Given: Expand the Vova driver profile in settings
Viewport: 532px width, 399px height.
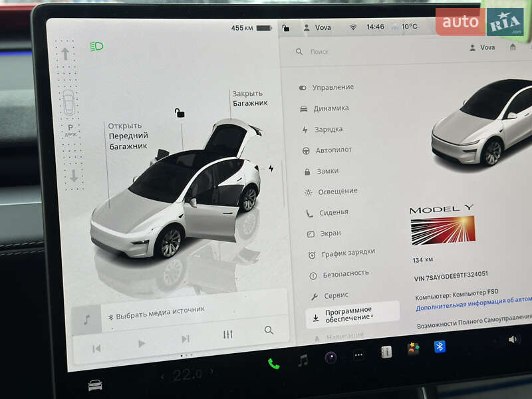Looking at the screenshot, I should [482, 48].
